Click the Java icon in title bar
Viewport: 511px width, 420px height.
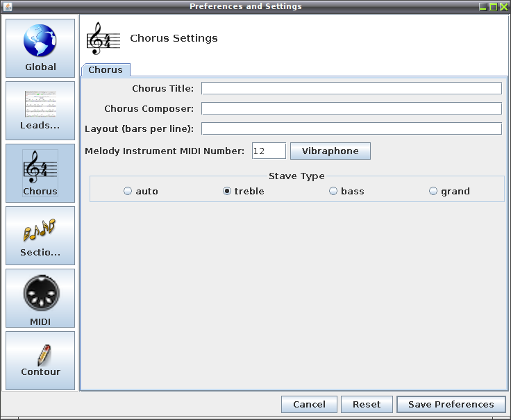pos(8,6)
